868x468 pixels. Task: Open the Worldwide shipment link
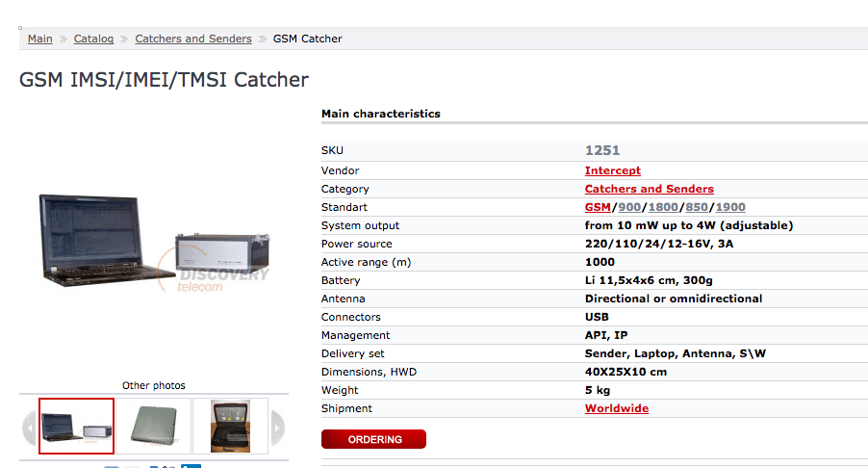point(617,408)
